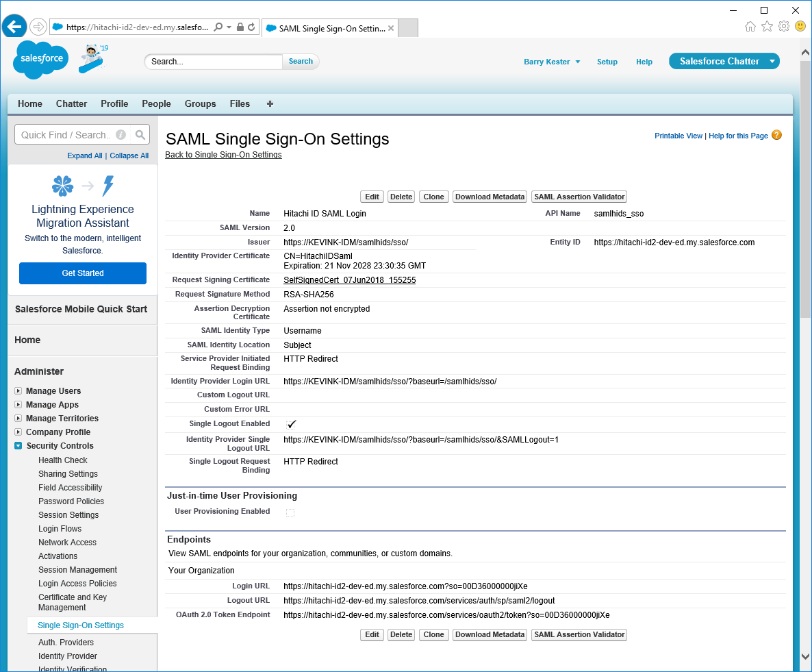
Task: Expand the Manage Users tree node
Action: click(18, 391)
